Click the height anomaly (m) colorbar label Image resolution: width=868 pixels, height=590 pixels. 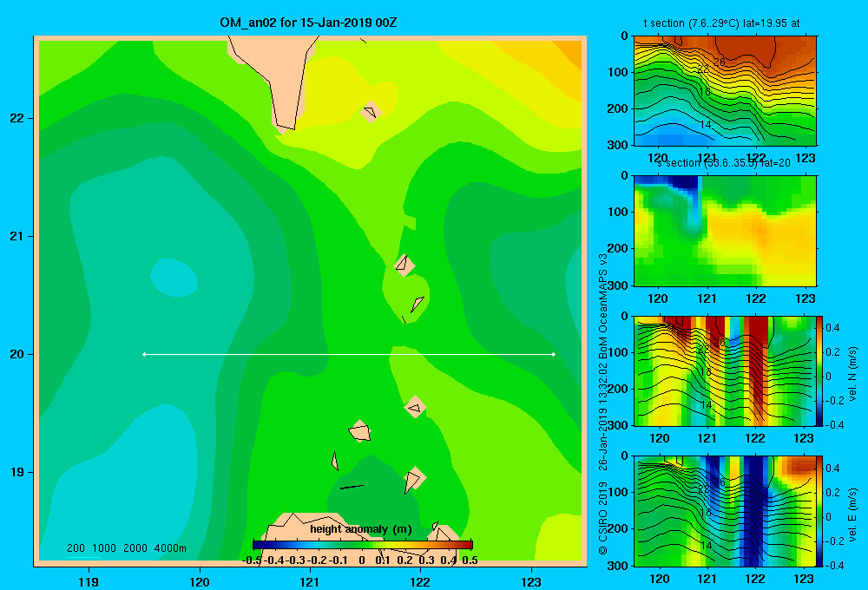(x=361, y=529)
